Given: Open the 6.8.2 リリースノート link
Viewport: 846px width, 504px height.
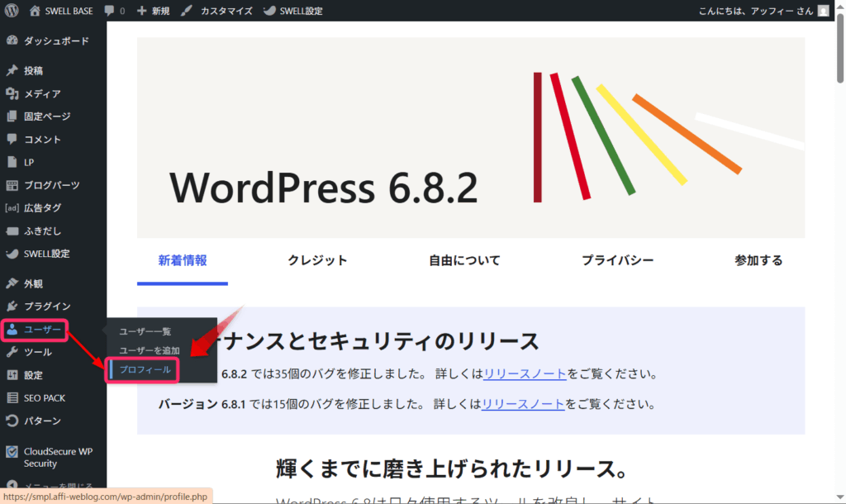Looking at the screenshot, I should [525, 374].
